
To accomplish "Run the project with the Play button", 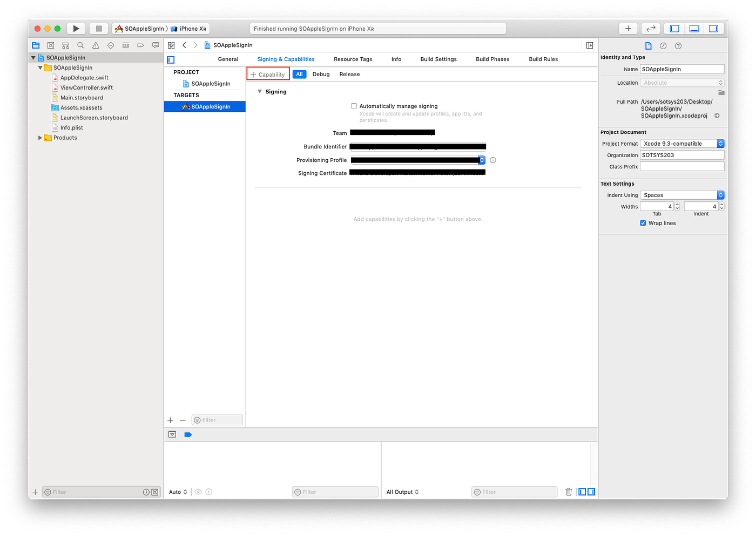I will click(76, 28).
